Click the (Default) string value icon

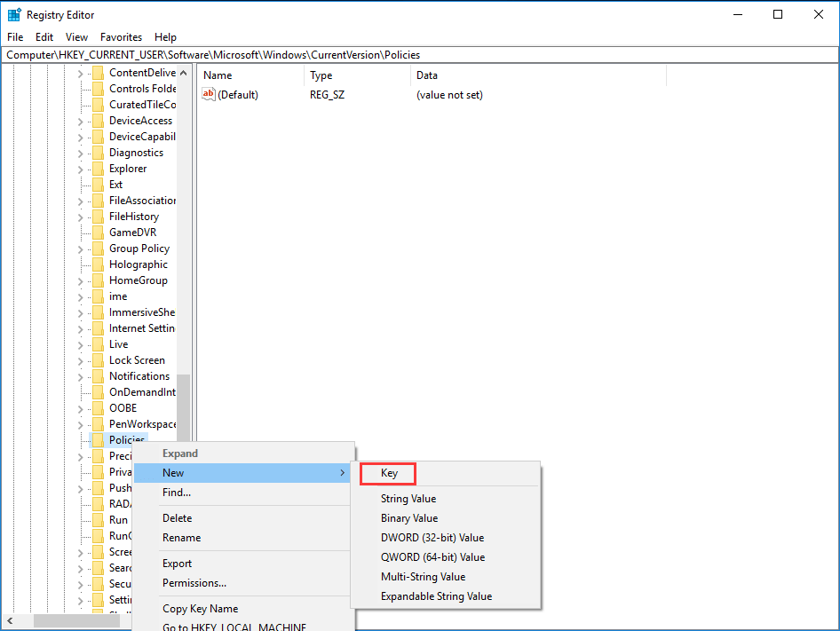tap(209, 94)
